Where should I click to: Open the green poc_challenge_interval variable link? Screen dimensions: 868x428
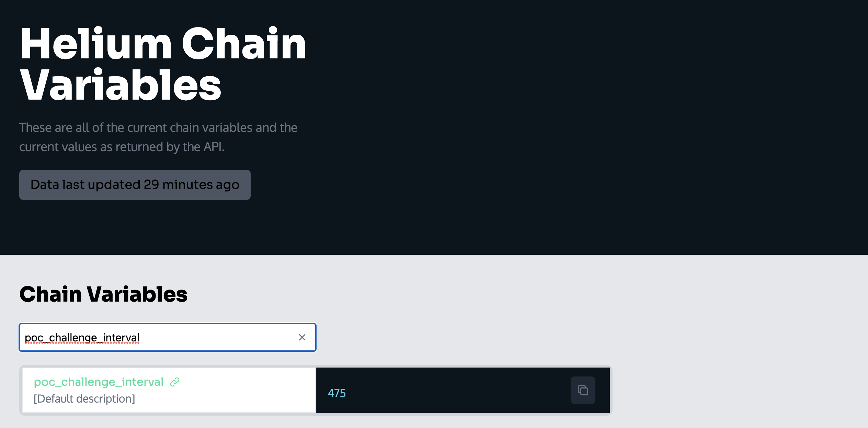click(99, 382)
